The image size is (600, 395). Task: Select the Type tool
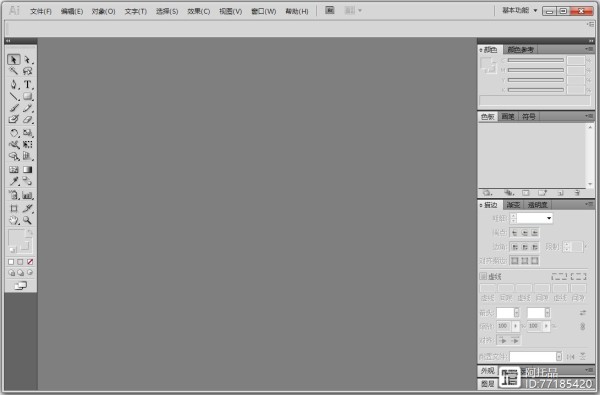(28, 84)
